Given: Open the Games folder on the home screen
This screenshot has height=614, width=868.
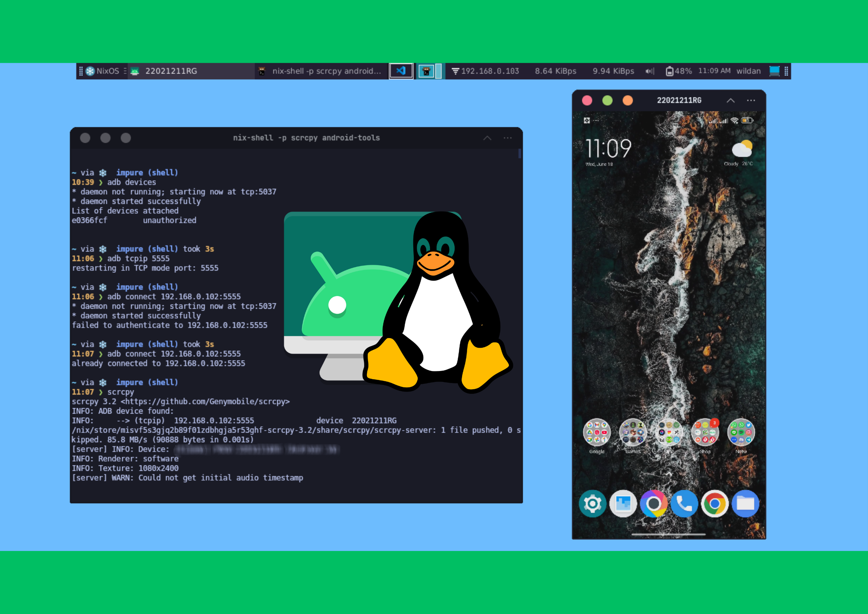Looking at the screenshot, I should 633,433.
